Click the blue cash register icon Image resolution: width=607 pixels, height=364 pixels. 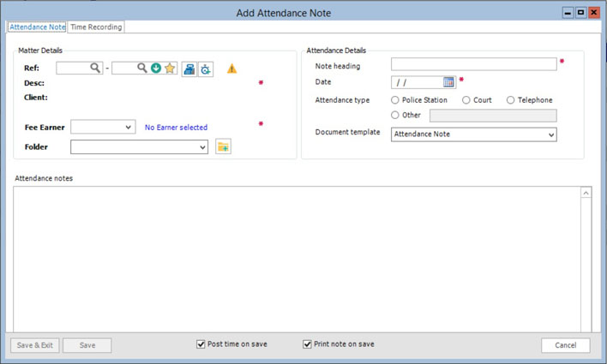tap(189, 69)
